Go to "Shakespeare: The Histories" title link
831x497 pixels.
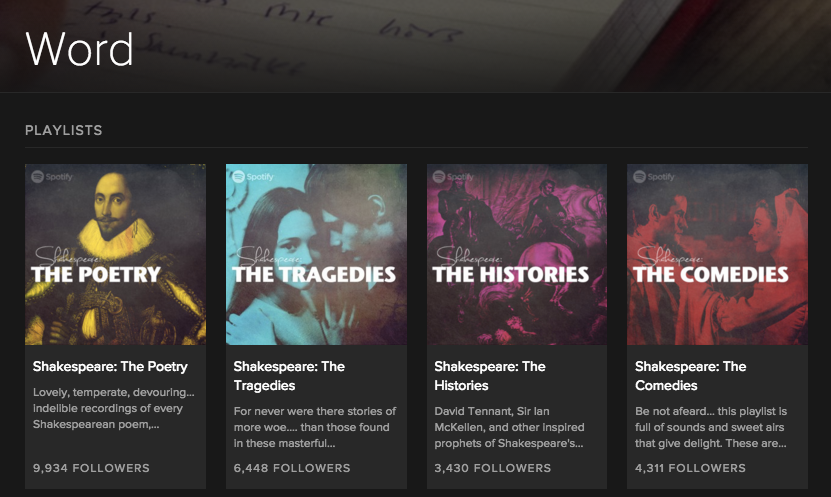pos(490,376)
